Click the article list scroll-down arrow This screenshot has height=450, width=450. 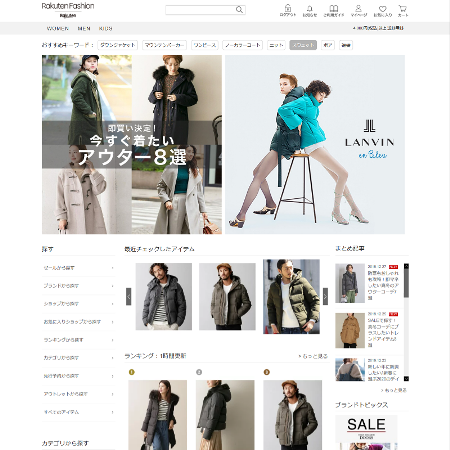406,379
